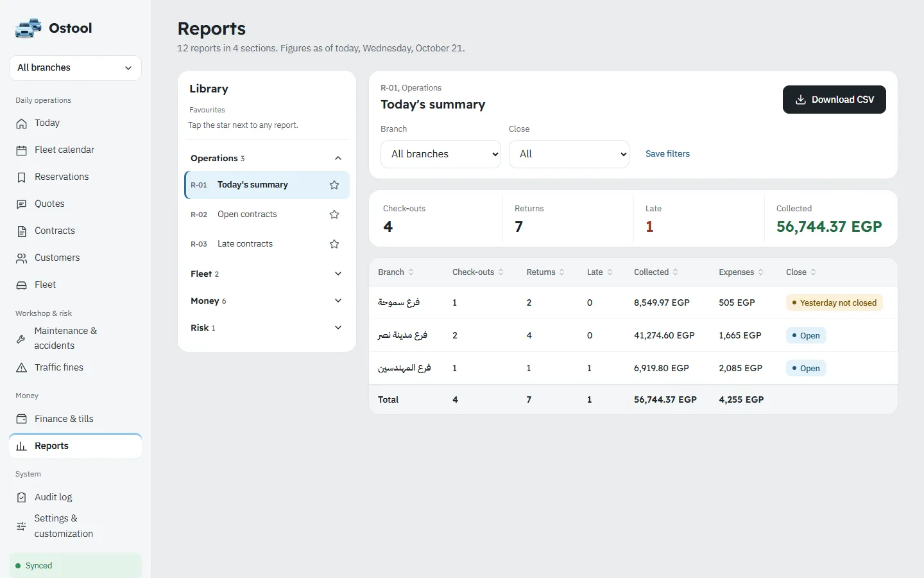Click the Traffic fines warning triangle icon
The width and height of the screenshot is (924, 578).
22,368
